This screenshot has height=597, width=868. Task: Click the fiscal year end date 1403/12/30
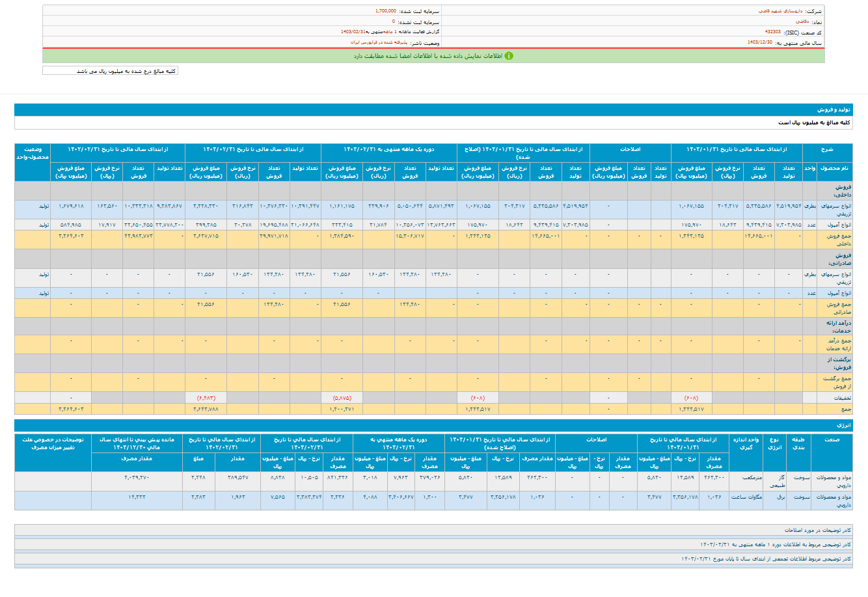[x=759, y=42]
